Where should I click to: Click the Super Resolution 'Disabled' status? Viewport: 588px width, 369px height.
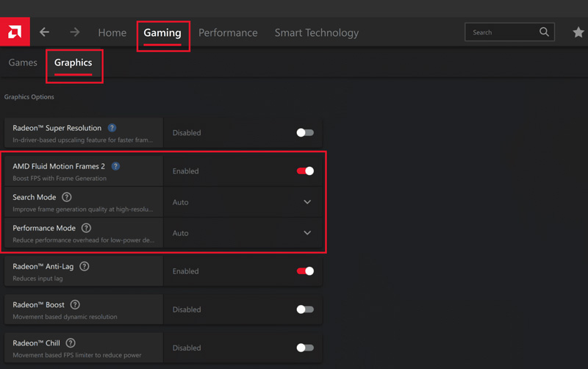coord(187,133)
